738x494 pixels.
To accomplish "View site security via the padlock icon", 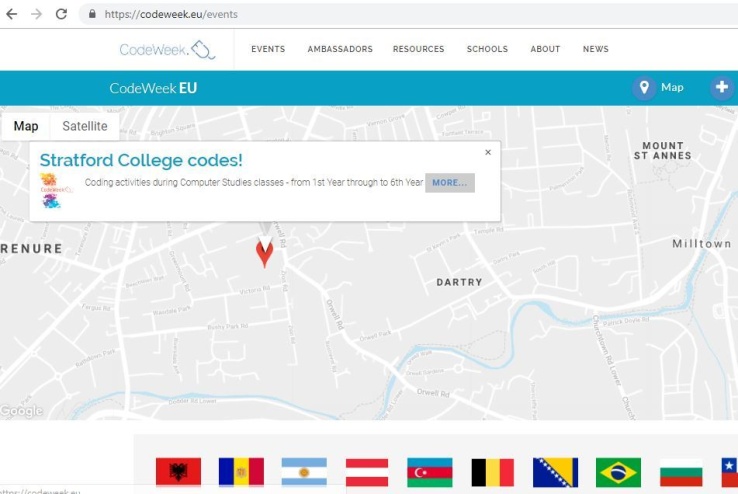I will pos(92,14).
